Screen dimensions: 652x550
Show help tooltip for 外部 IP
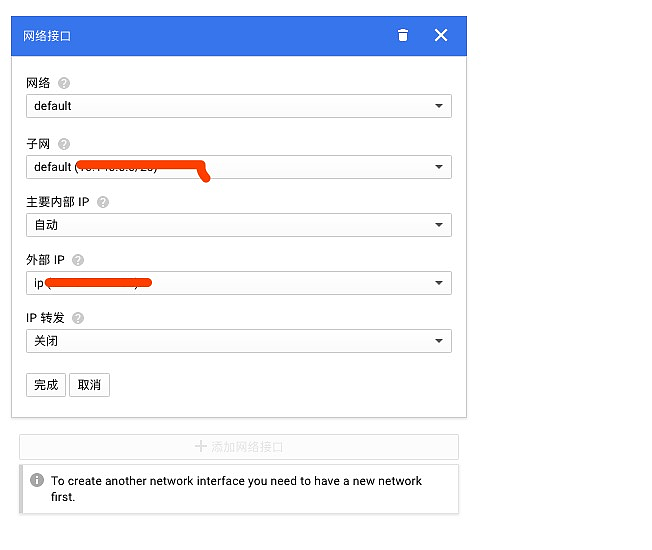[78, 260]
